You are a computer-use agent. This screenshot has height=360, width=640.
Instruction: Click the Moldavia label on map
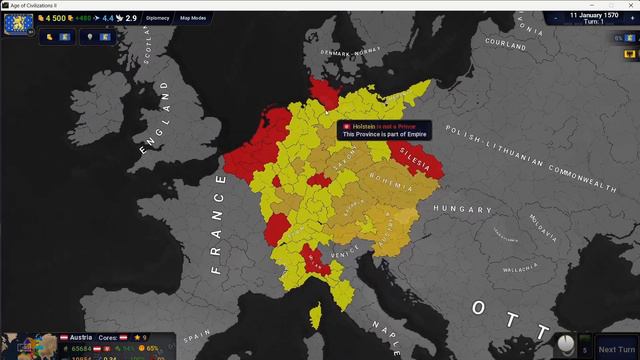pyautogui.click(x=543, y=228)
